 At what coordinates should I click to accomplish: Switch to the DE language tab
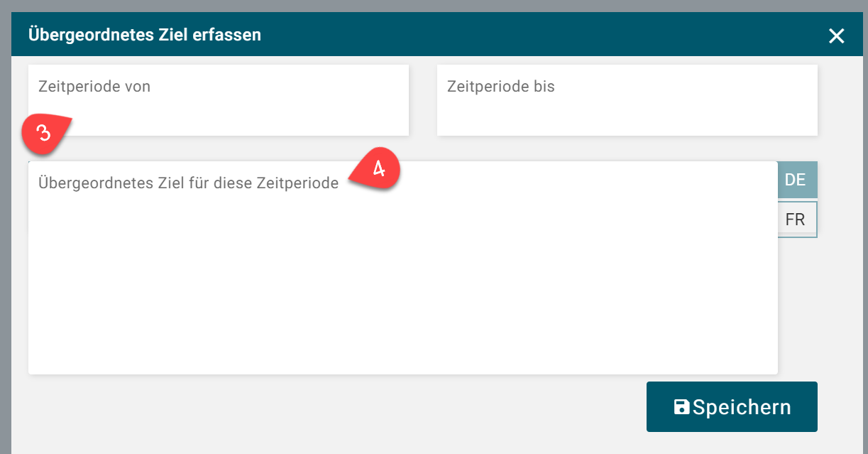tap(795, 180)
